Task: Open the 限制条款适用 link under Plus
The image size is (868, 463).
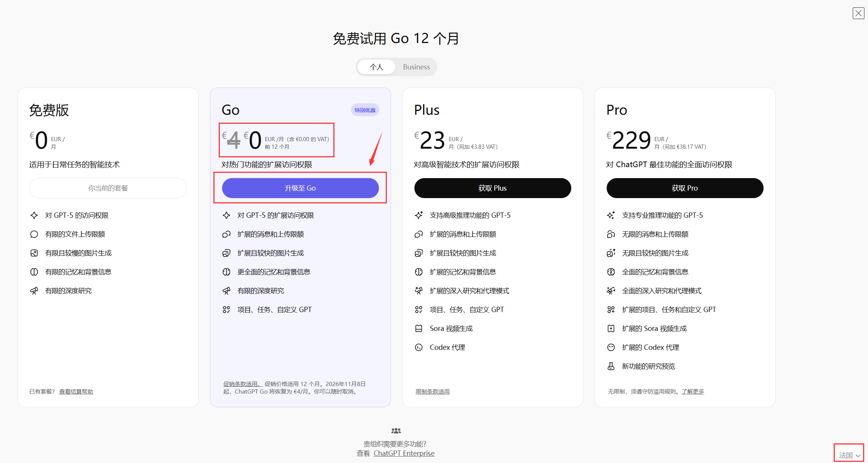Action: pos(432,392)
